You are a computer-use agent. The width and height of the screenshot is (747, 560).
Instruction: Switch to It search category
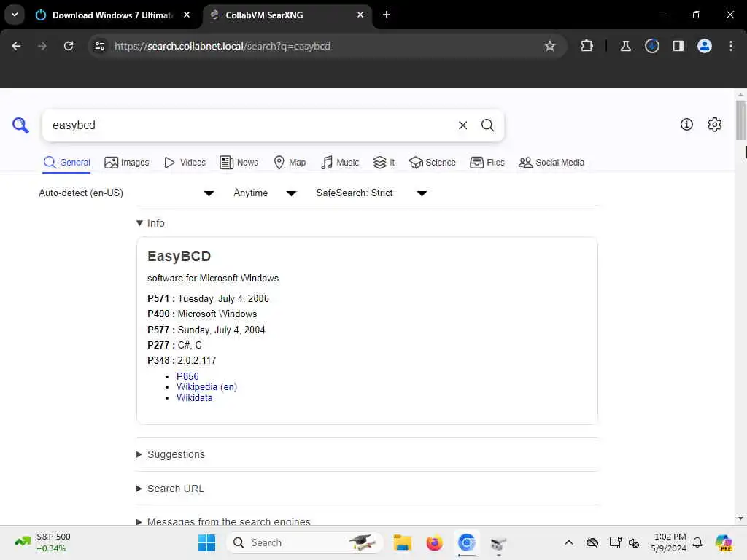point(384,163)
